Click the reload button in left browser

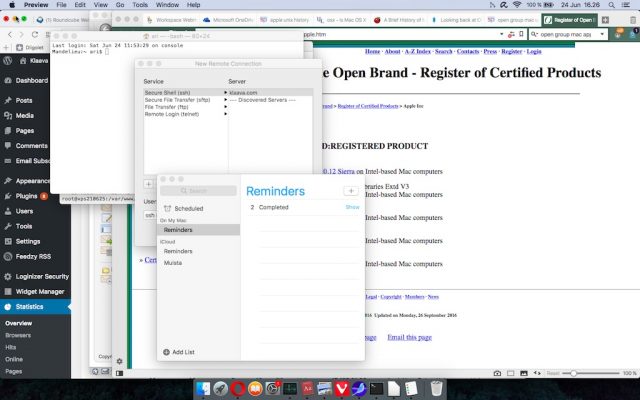coord(35,34)
